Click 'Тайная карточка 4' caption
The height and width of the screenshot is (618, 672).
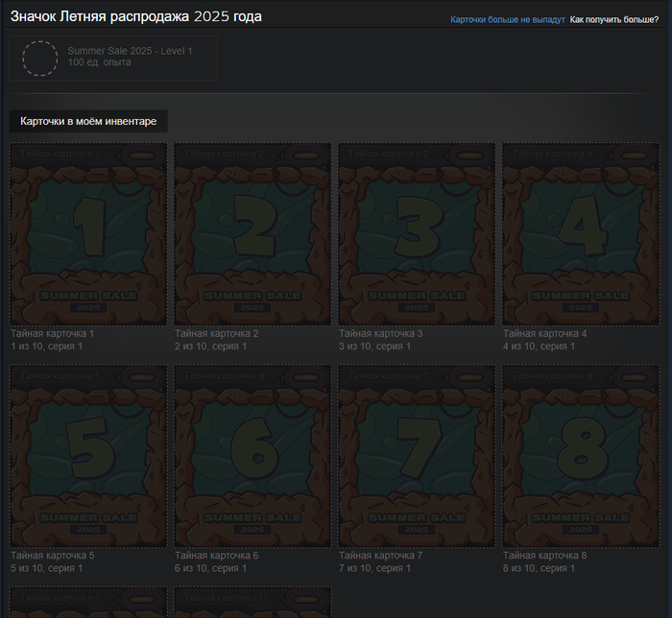544,334
